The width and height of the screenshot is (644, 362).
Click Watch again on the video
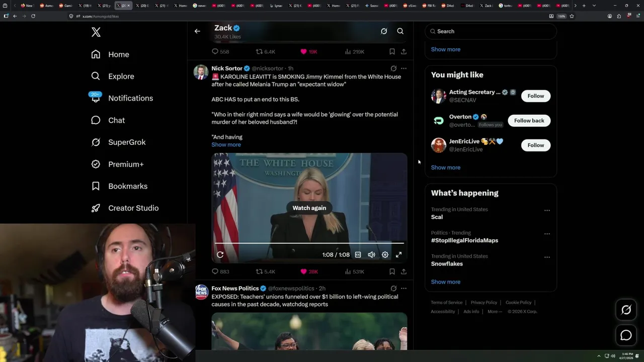309,208
